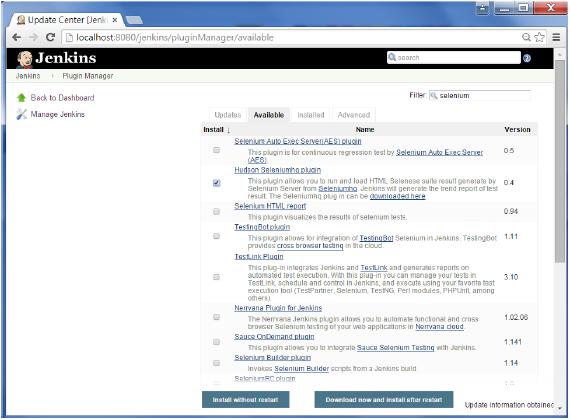
Task: Click the green Back to Dashboard arrow icon
Action: [21, 97]
